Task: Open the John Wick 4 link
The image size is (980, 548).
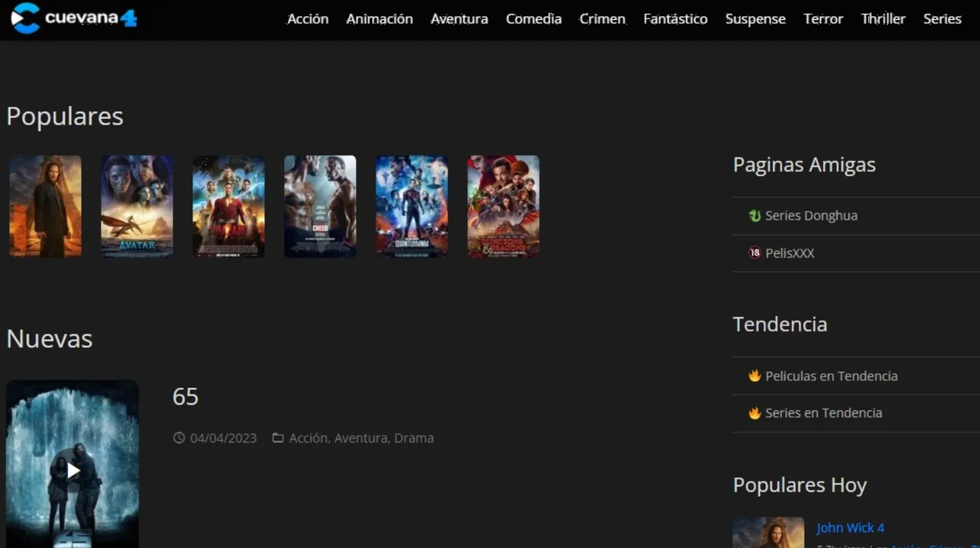Action: (851, 528)
